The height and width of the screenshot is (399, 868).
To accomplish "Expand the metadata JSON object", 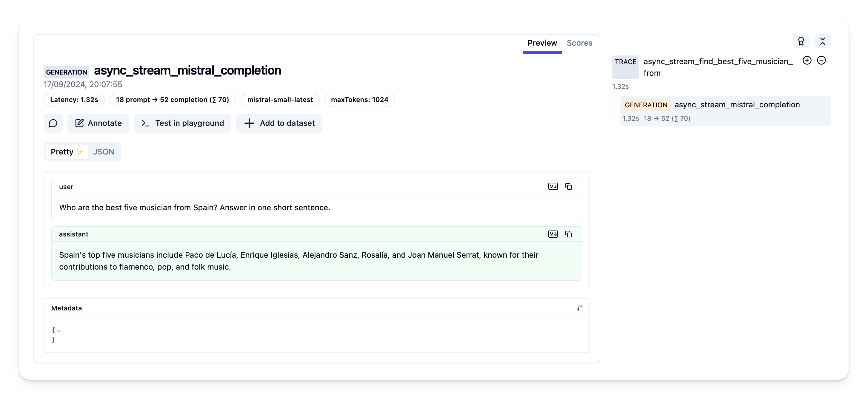I will (x=59, y=331).
